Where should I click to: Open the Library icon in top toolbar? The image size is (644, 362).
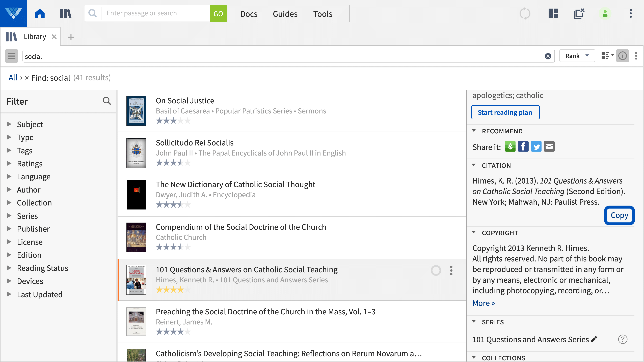(66, 13)
